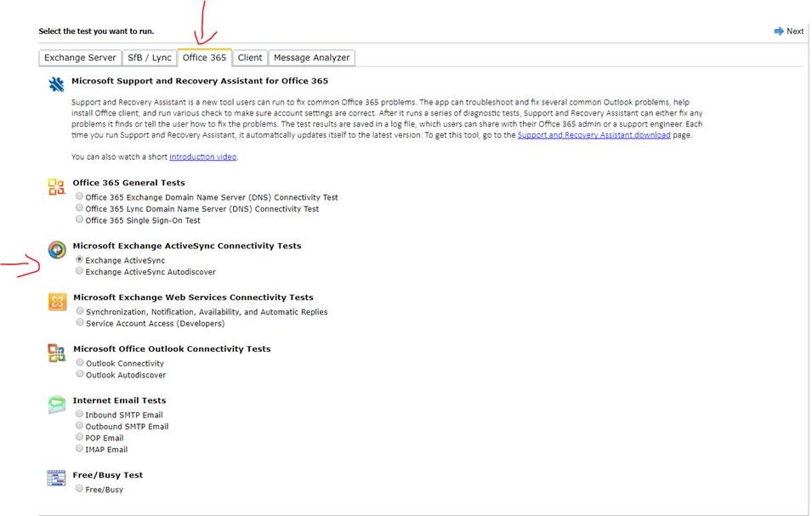The image size is (812, 516).
Task: Open the SfB / Lync tab
Action: [x=150, y=58]
